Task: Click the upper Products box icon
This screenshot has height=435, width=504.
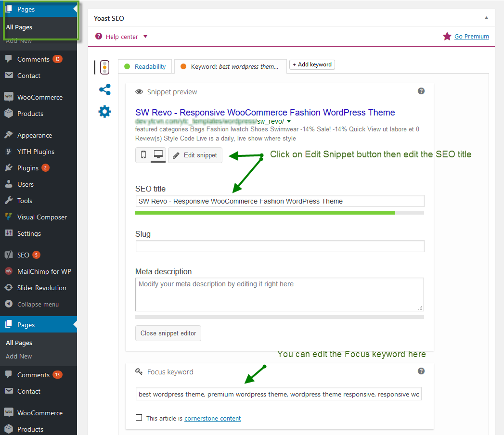Action: coord(9,113)
